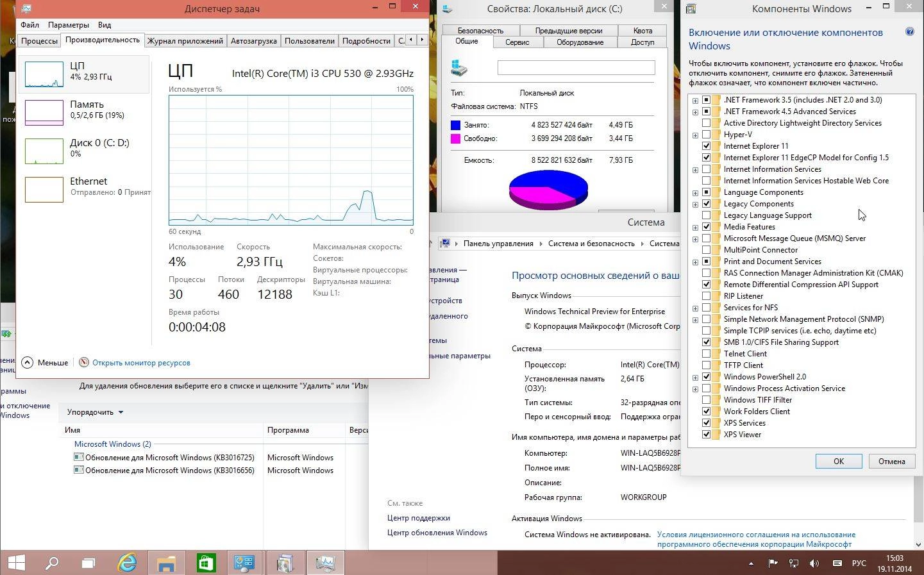Open the Start menu Windows logo

16,563
